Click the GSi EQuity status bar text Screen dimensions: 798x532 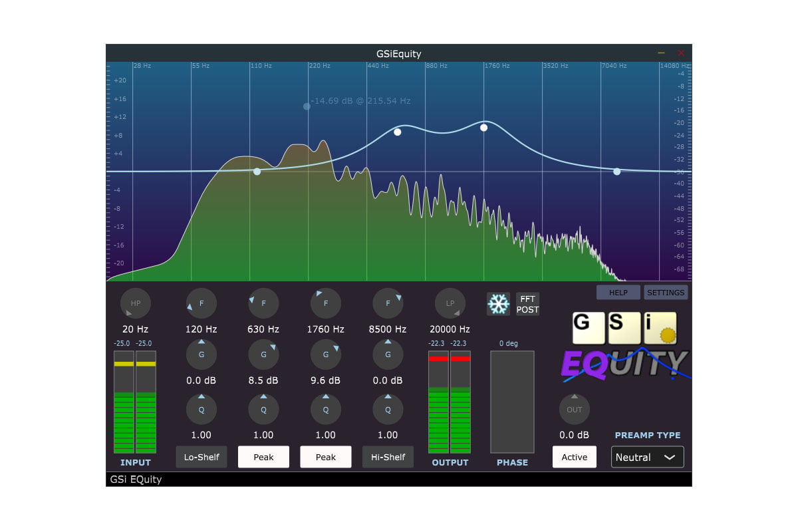coord(136,479)
